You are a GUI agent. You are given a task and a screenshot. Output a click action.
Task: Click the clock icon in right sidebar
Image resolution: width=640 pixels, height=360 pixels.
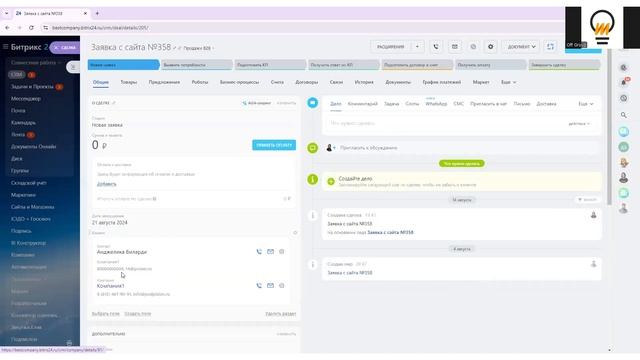tap(624, 98)
